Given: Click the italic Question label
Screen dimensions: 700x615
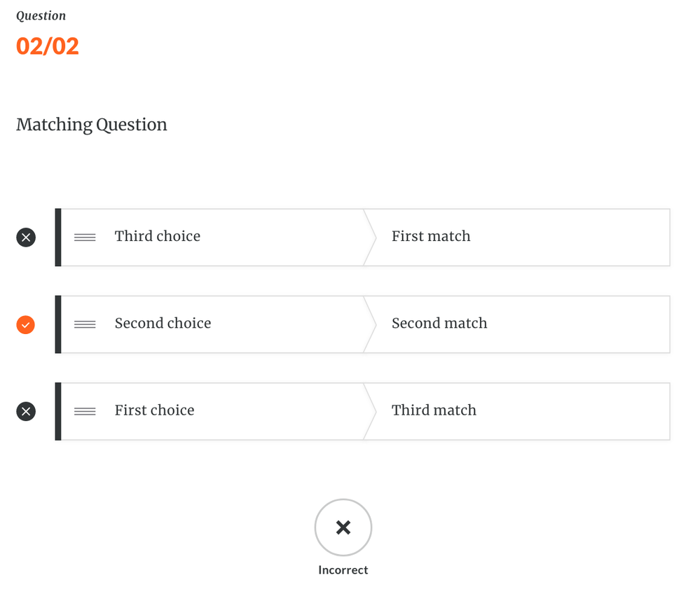Looking at the screenshot, I should click(x=41, y=15).
